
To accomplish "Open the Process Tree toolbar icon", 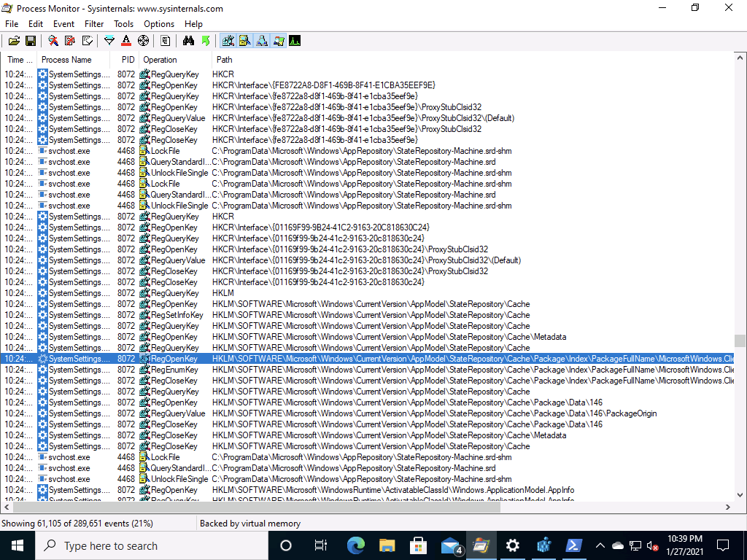I will pyautogui.click(x=166, y=41).
